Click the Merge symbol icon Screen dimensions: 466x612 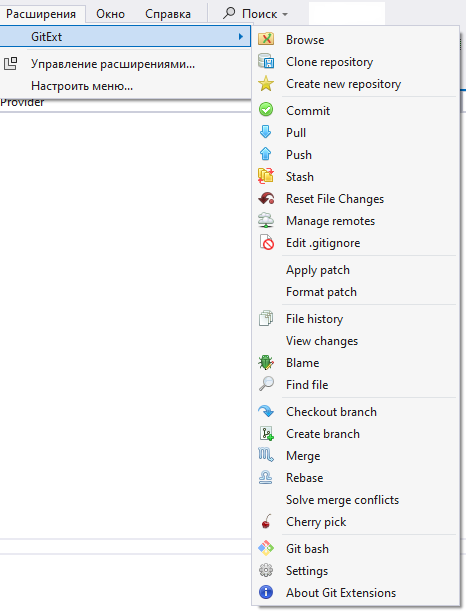coord(266,455)
